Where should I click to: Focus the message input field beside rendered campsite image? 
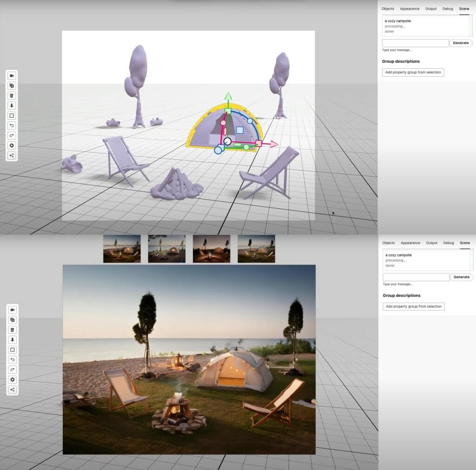[416, 277]
